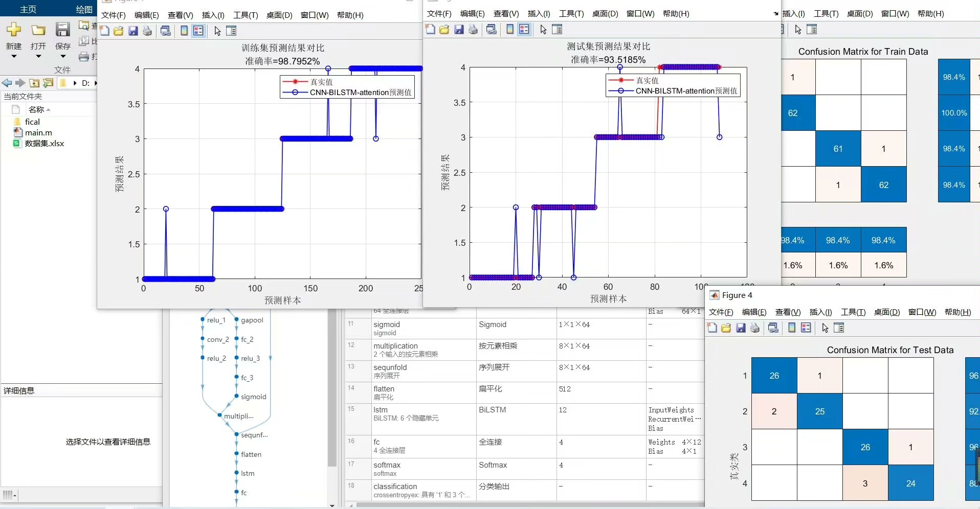Toggle Insert Legend in test-set figure toolbar
Image resolution: width=980 pixels, height=509 pixels.
[x=524, y=30]
